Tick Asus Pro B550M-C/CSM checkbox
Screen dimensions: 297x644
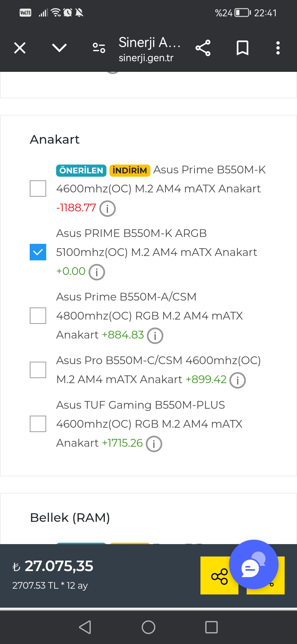pyautogui.click(x=38, y=370)
